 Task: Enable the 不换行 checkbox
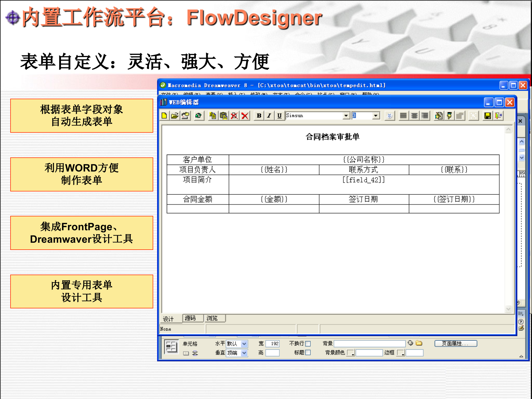[x=308, y=344]
